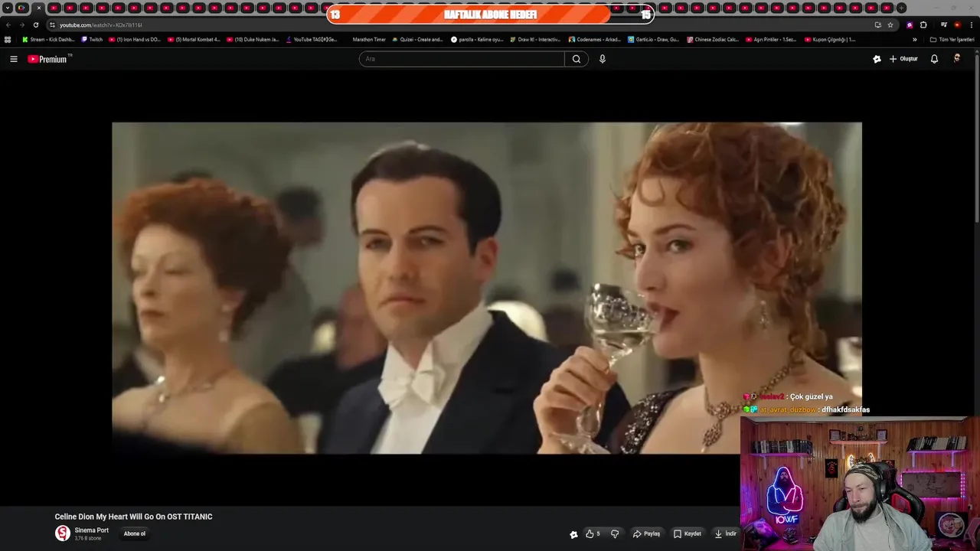This screenshot has height=551, width=980.
Task: Open the YouTube hamburger guide menu
Action: click(13, 59)
